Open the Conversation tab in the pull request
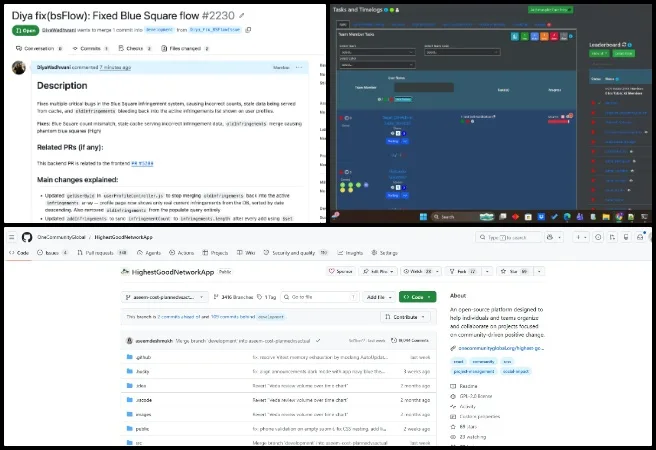 (38, 49)
